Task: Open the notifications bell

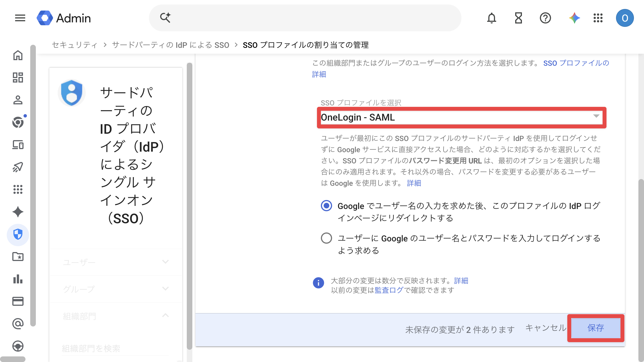Action: (491, 18)
